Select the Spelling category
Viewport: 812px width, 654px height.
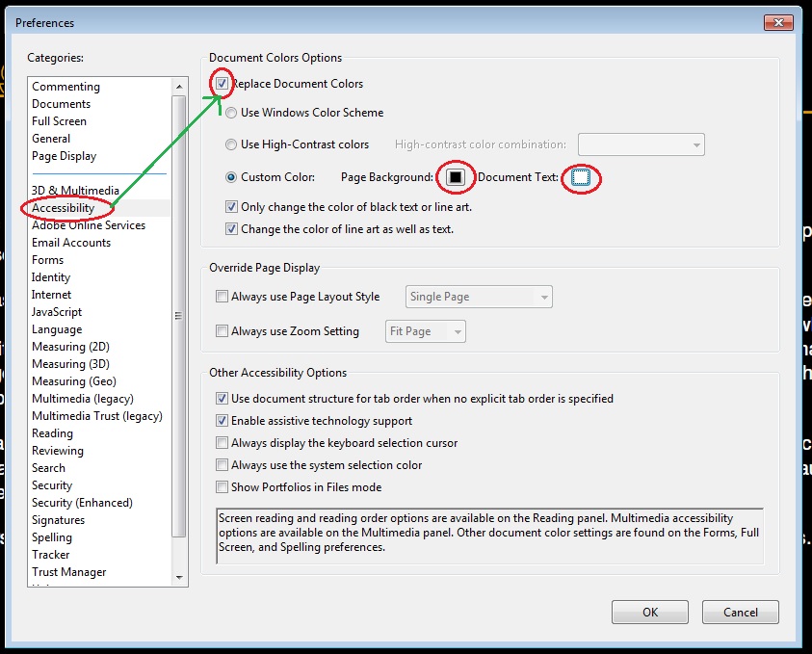(x=53, y=536)
